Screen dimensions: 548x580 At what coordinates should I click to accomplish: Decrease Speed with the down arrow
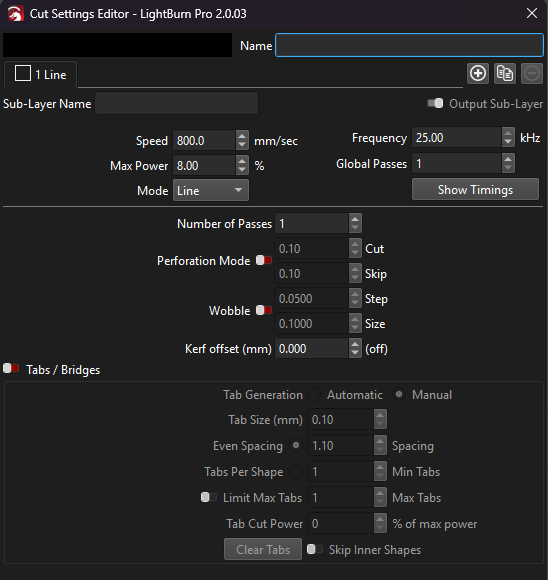(242, 145)
